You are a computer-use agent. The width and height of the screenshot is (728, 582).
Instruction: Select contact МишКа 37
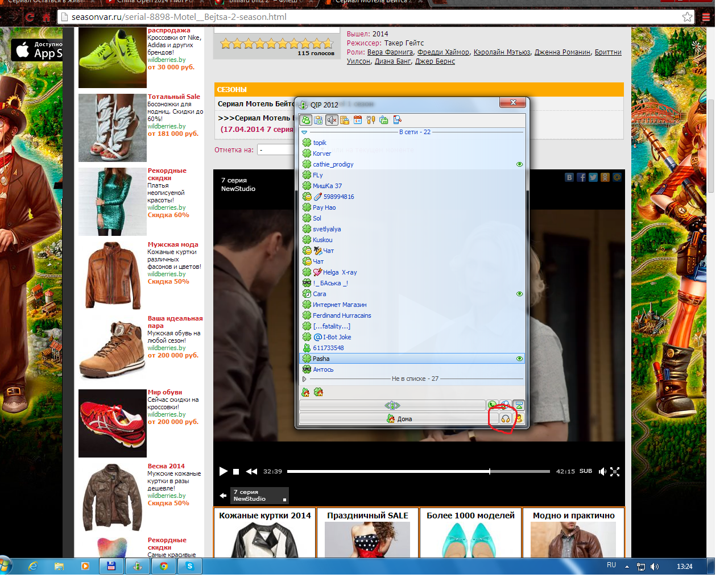coord(412,186)
